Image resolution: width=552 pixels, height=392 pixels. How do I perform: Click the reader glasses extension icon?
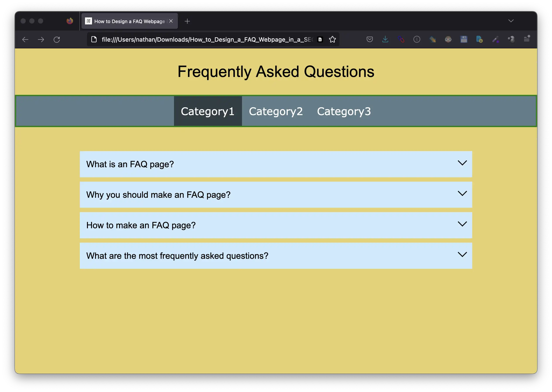click(448, 39)
